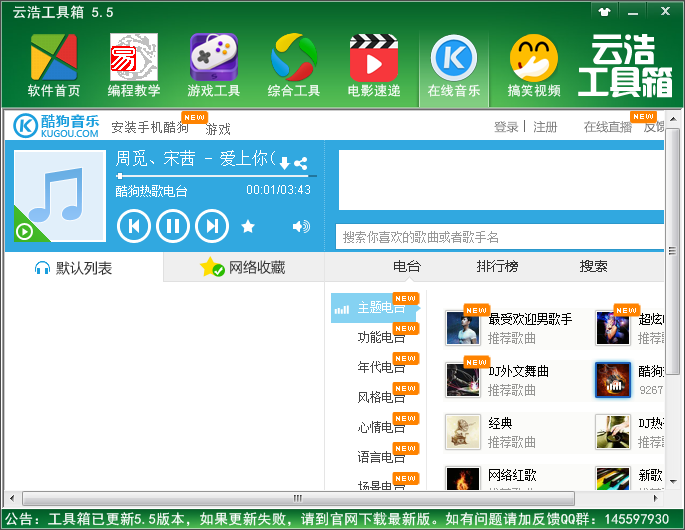Select 主题电台 category
The width and height of the screenshot is (685, 530).
[x=375, y=308]
